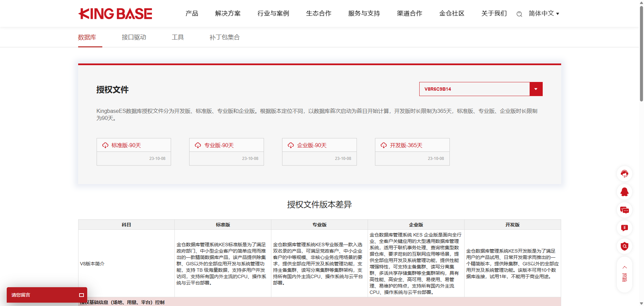
Task: Download the 开发版-365天 license link
Action: [406, 145]
